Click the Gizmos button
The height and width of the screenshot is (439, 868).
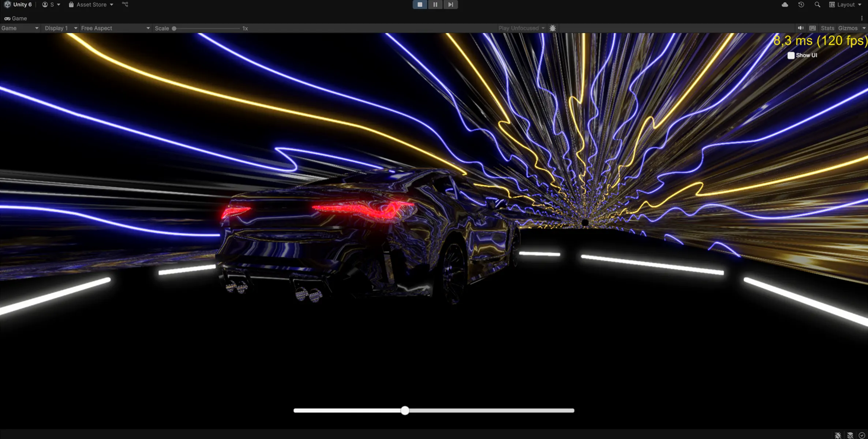(x=848, y=28)
